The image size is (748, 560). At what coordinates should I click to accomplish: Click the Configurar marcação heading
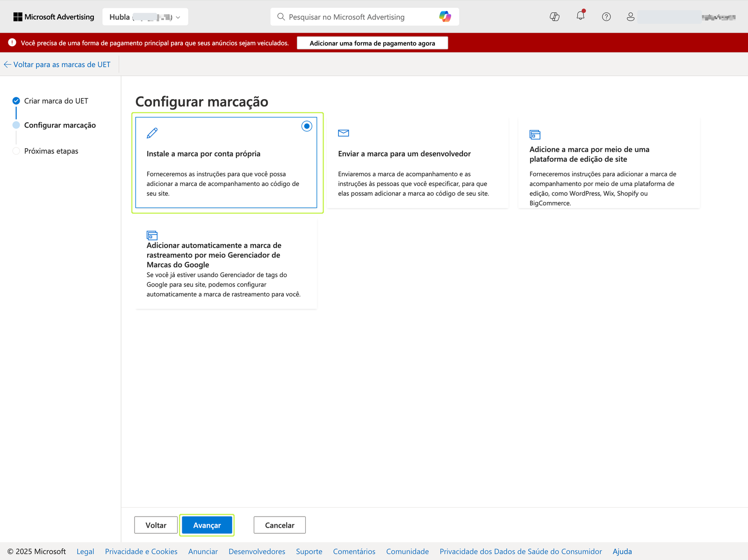pyautogui.click(x=202, y=102)
